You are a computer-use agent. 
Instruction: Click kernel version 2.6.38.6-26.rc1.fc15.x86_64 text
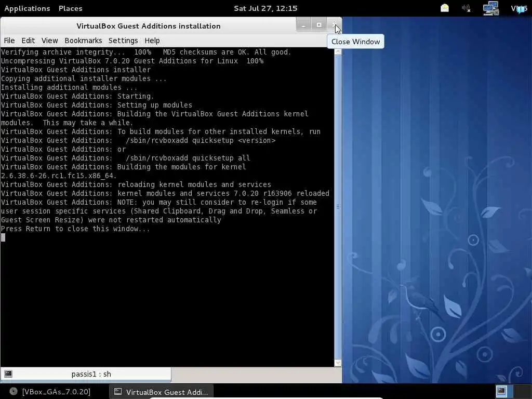point(59,176)
